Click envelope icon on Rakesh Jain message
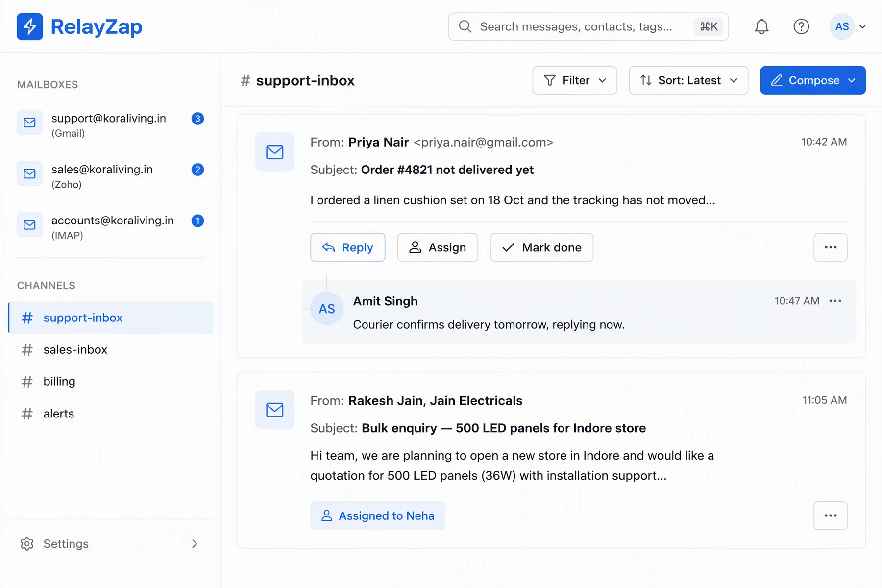882x588 pixels. point(275,410)
